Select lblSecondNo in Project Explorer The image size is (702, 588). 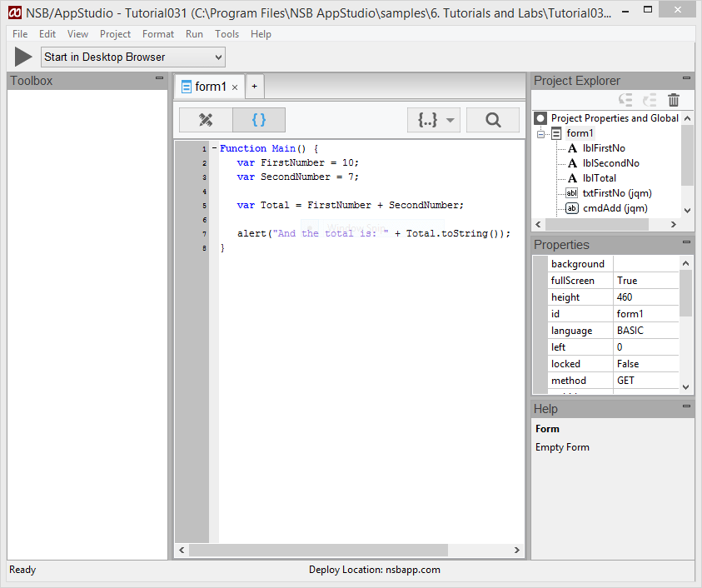click(610, 163)
